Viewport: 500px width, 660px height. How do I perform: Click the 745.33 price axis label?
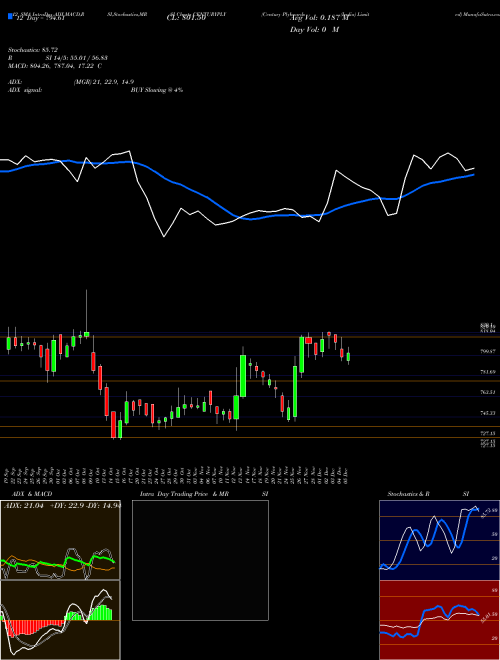point(488,413)
